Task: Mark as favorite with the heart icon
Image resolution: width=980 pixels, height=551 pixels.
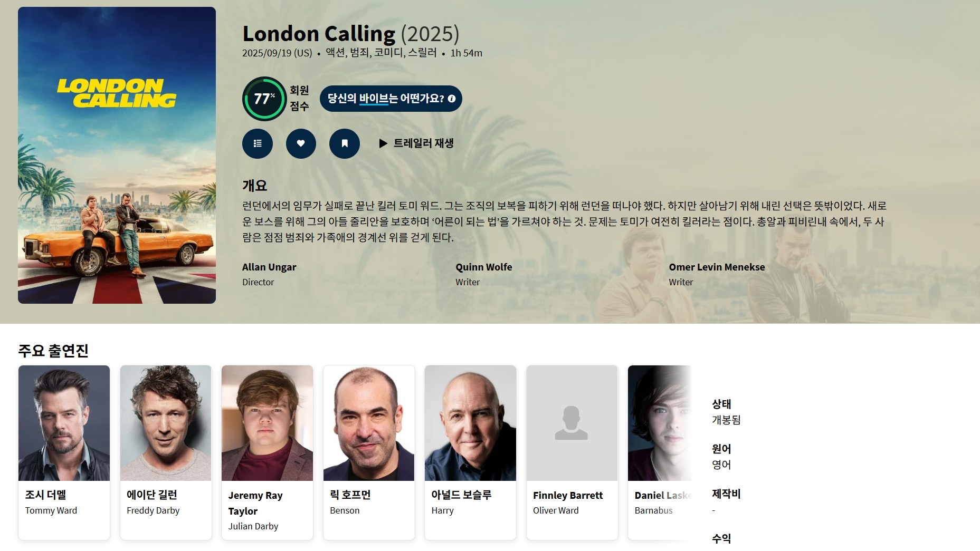Action: tap(301, 143)
